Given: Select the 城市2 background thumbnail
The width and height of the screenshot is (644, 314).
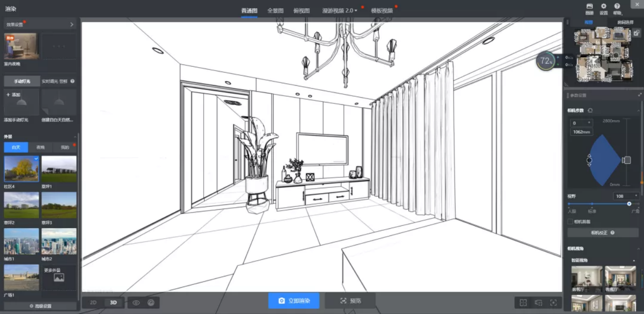Looking at the screenshot, I should point(59,241).
